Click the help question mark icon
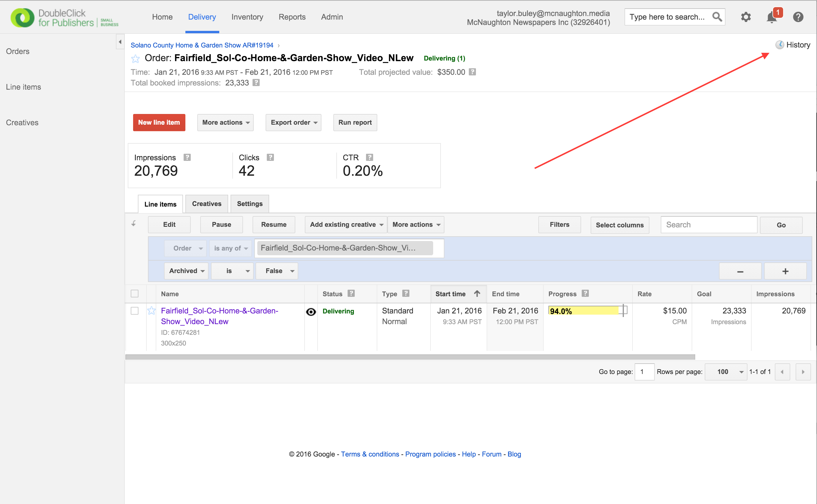This screenshot has width=817, height=504. tap(798, 17)
